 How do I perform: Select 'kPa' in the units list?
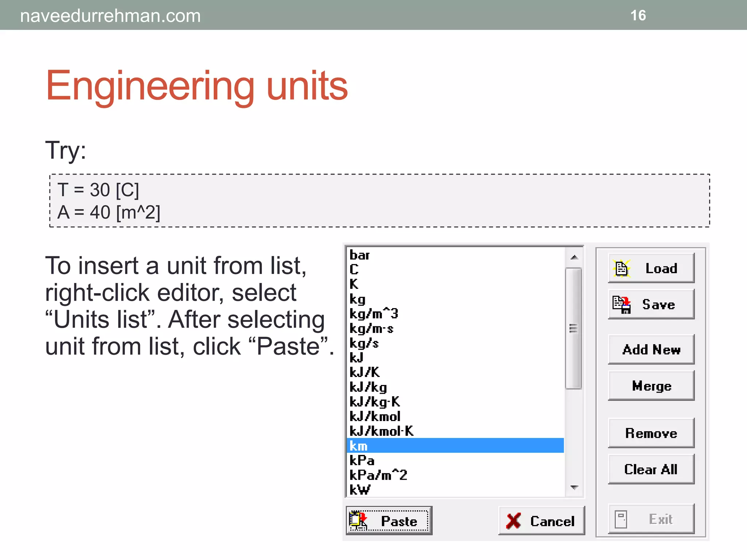(455, 460)
